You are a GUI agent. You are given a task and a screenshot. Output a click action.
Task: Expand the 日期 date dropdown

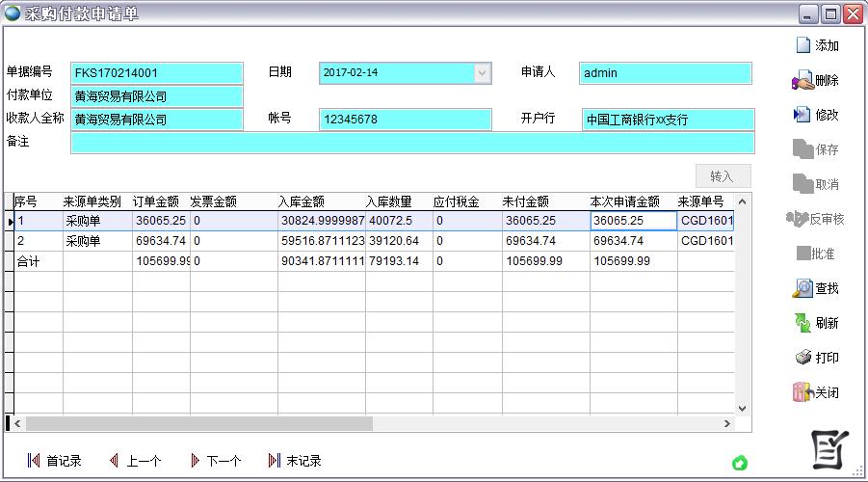[x=483, y=73]
